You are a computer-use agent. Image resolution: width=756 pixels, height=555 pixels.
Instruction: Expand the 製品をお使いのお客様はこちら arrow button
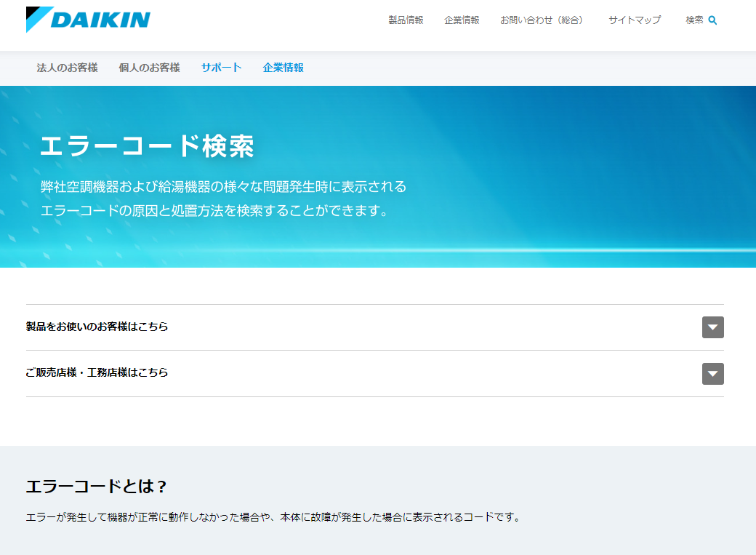click(712, 327)
